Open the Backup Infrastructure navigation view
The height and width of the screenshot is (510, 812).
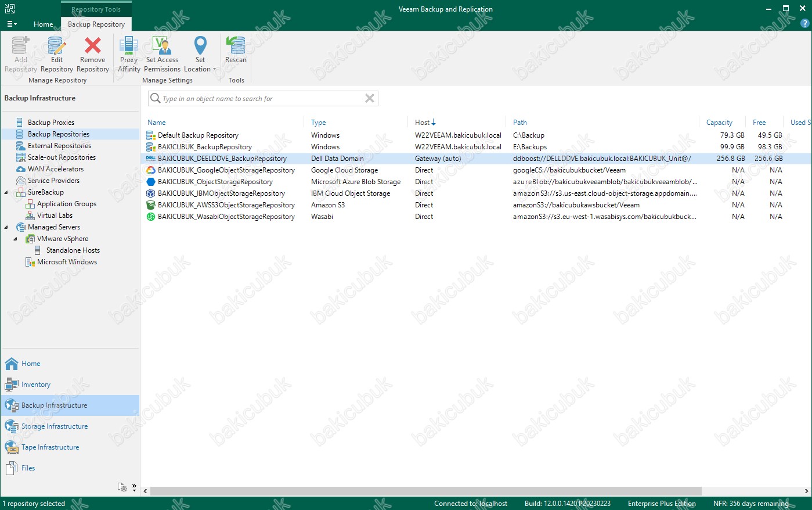click(70, 405)
